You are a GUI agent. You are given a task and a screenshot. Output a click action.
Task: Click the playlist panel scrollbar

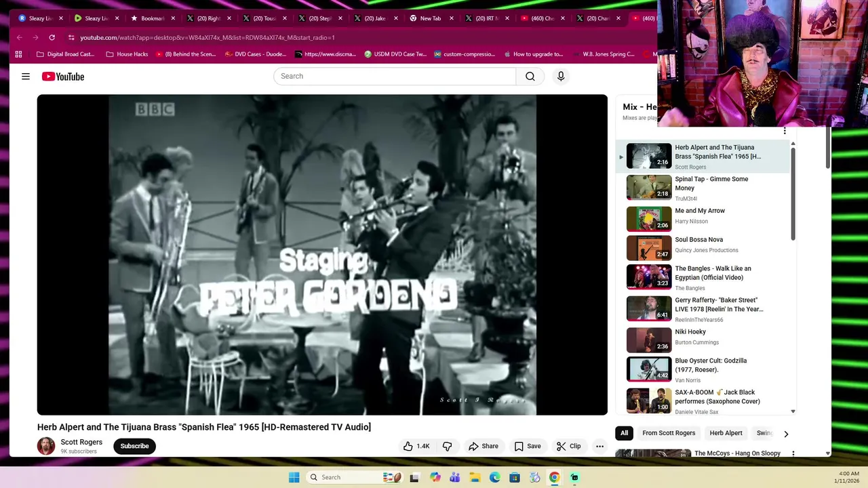[793, 193]
